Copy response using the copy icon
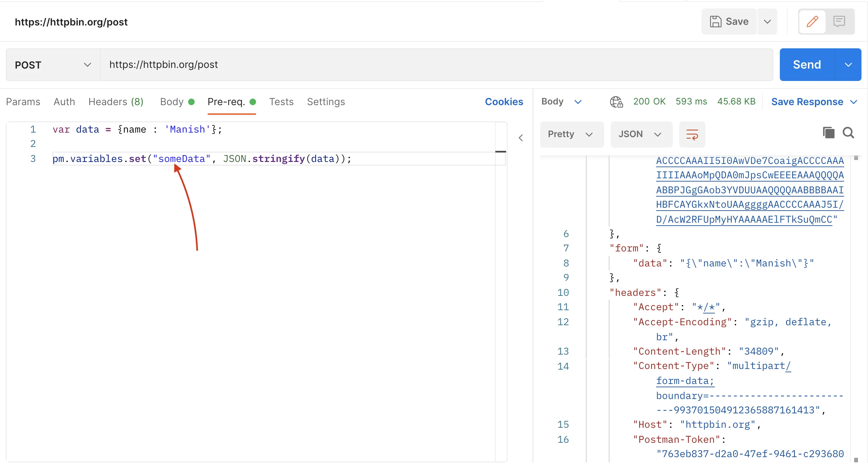This screenshot has width=868, height=463. coord(828,133)
